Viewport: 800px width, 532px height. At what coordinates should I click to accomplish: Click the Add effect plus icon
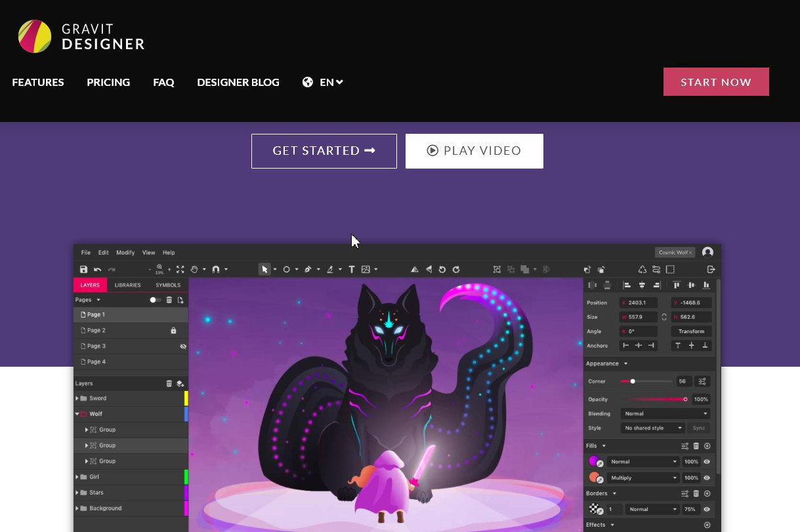tap(707, 525)
